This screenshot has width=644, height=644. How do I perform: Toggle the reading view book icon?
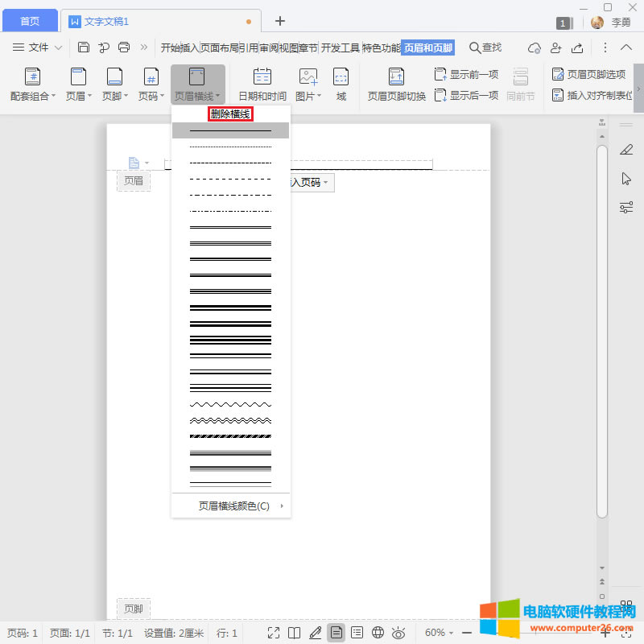point(295,633)
